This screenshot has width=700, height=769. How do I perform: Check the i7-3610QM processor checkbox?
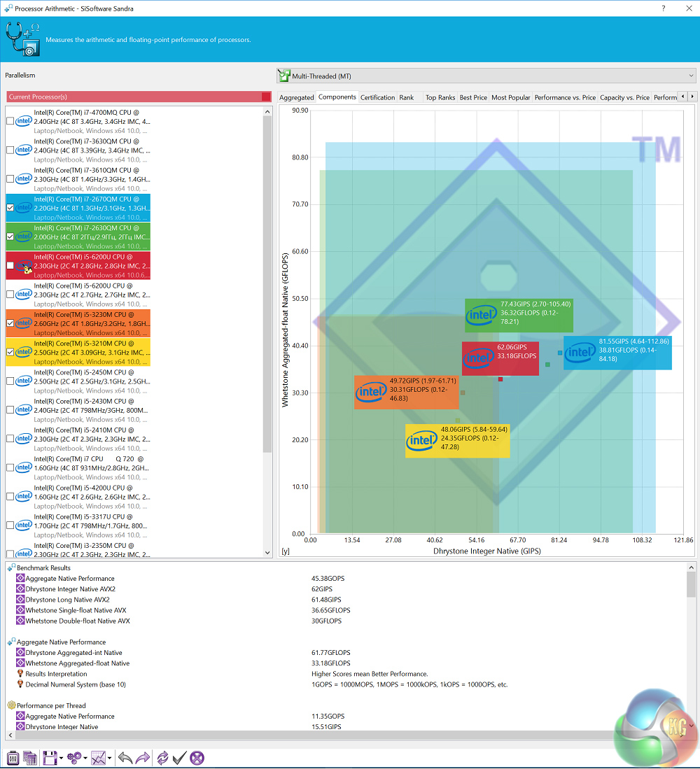(x=10, y=179)
